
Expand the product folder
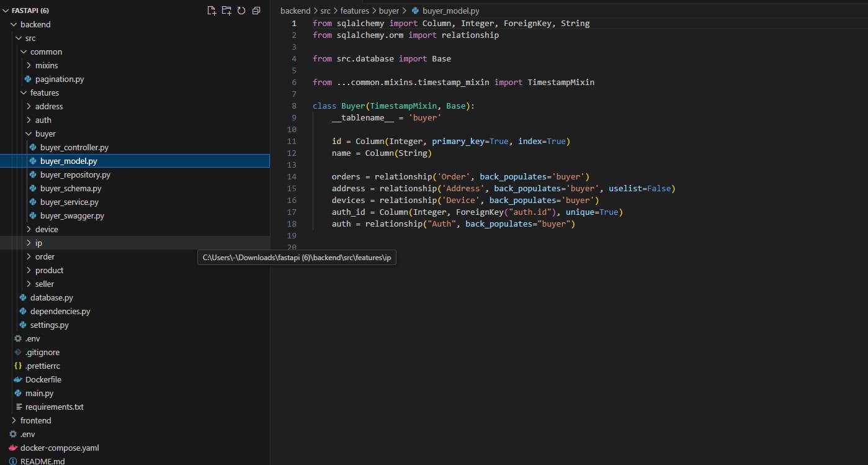[29, 270]
